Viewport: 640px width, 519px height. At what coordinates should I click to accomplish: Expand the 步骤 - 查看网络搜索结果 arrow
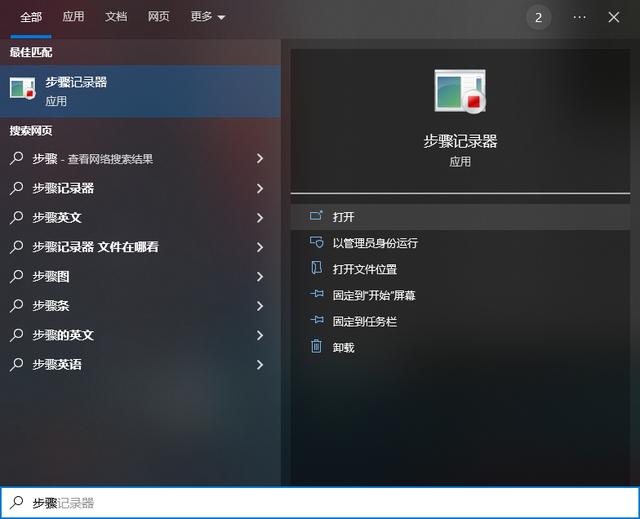(x=260, y=158)
